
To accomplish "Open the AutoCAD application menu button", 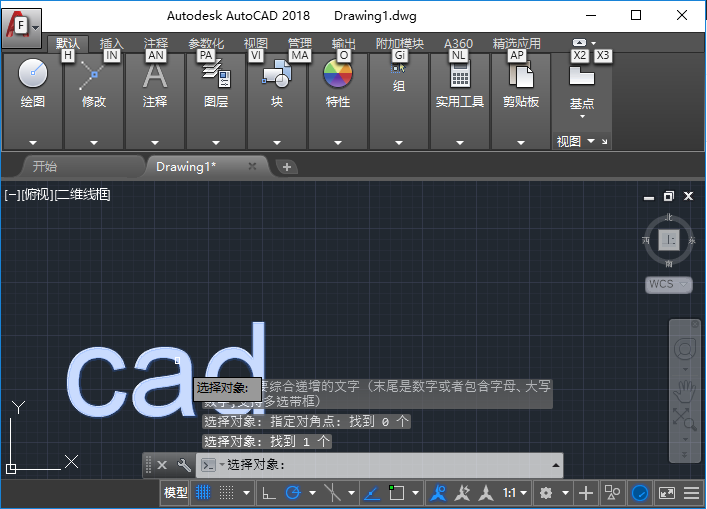I will pos(21,28).
